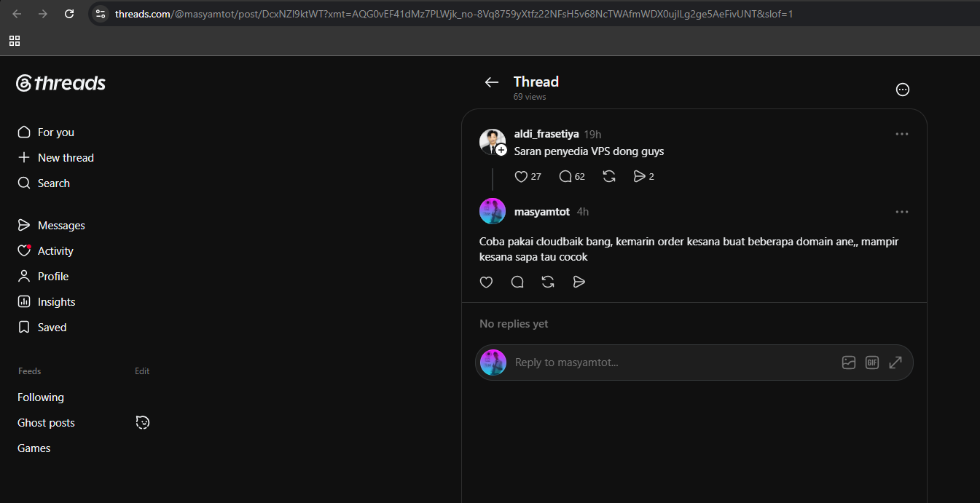
Task: Go back using the arrow next to Thread
Action: click(x=492, y=82)
